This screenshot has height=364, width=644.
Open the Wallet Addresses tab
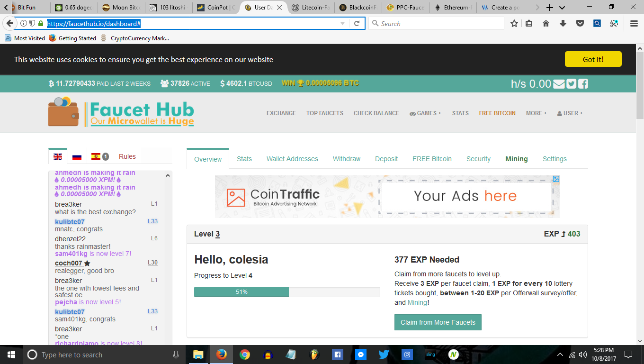[x=292, y=159]
